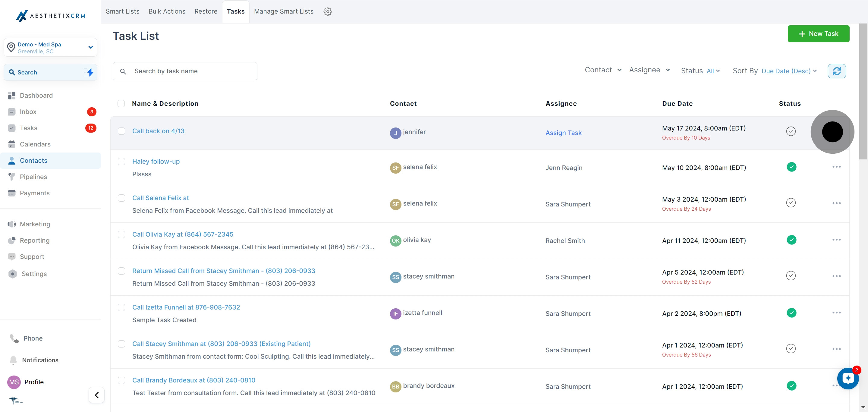
Task: Select the Call Olivia Kay task checkbox
Action: coord(121,234)
